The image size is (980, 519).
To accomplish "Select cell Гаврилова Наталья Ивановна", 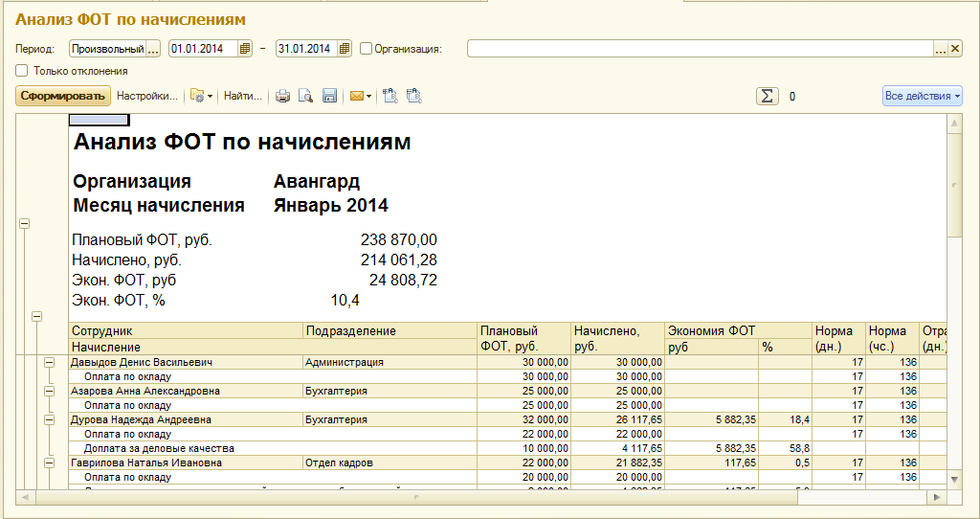I will (187, 463).
